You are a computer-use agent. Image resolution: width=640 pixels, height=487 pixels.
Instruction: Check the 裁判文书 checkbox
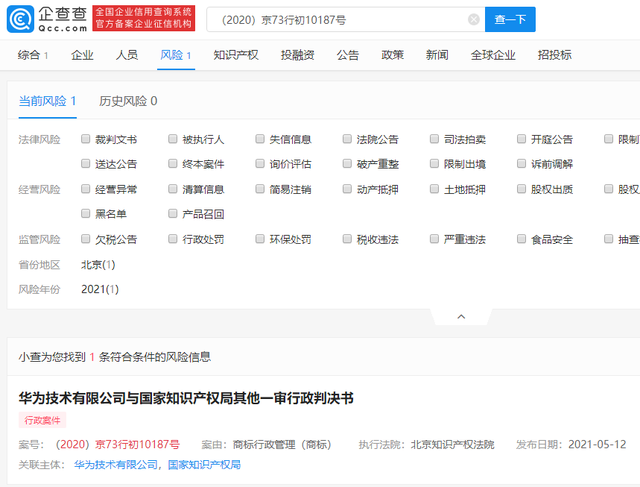[x=87, y=139]
